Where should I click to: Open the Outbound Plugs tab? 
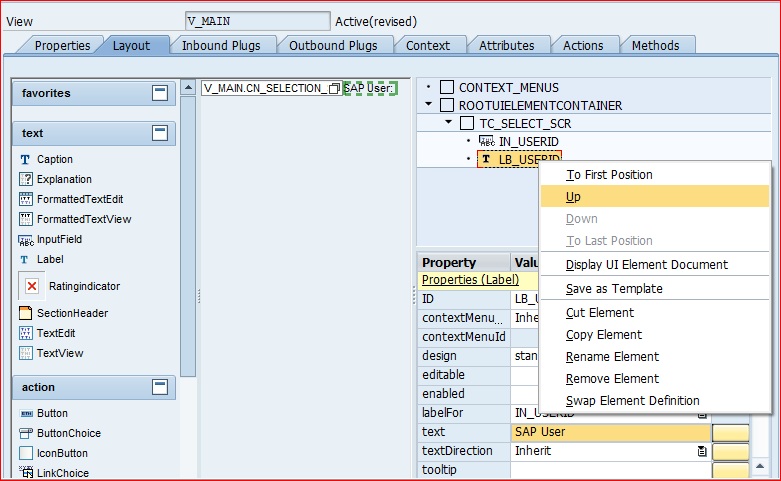[x=333, y=45]
